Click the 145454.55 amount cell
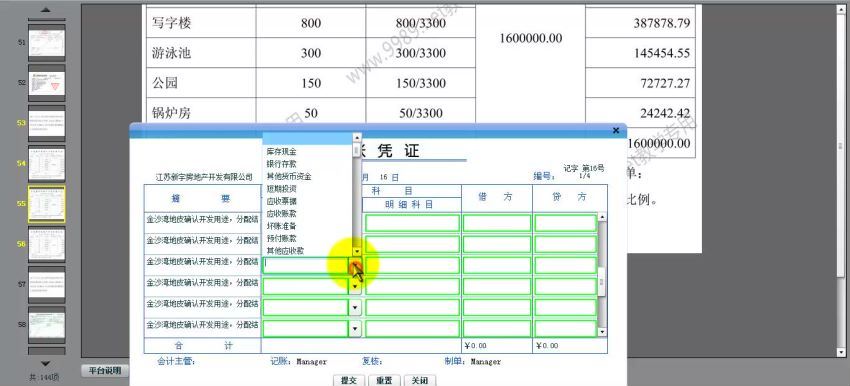The width and height of the screenshot is (850, 386). (640, 53)
